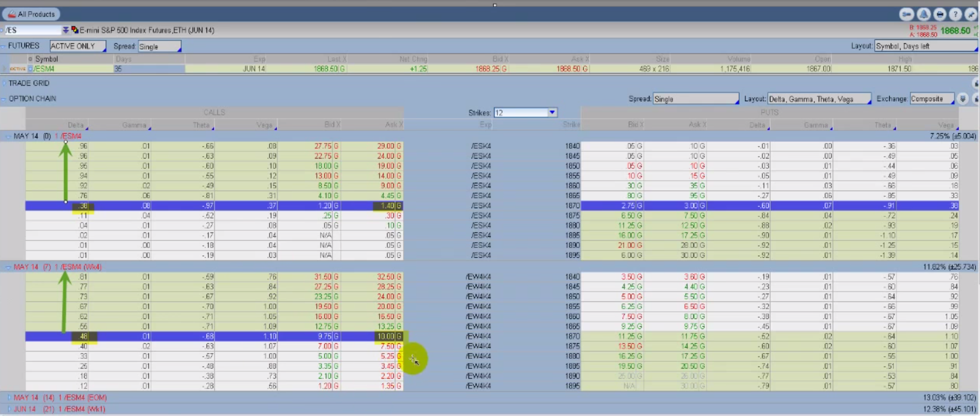Click the 3.45 call ask in Wk4 chain
980x416 pixels.
coord(387,366)
